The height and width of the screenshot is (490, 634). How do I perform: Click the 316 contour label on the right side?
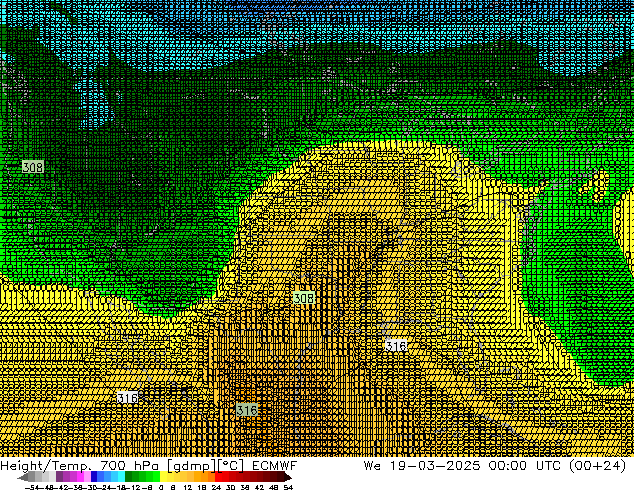point(396,346)
